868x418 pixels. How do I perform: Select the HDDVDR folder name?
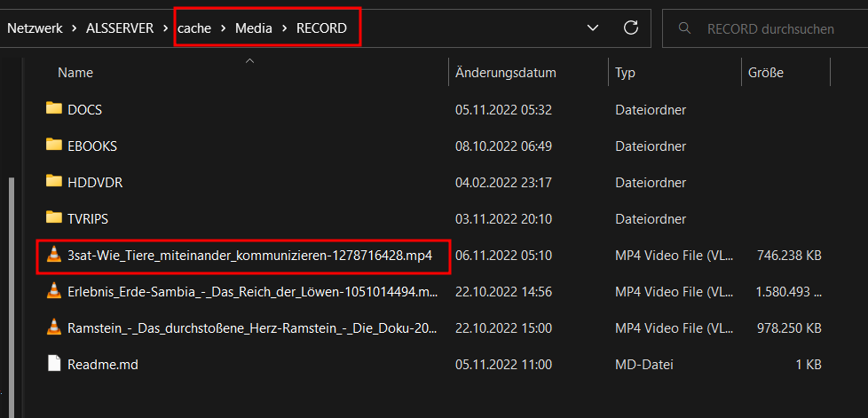point(95,183)
